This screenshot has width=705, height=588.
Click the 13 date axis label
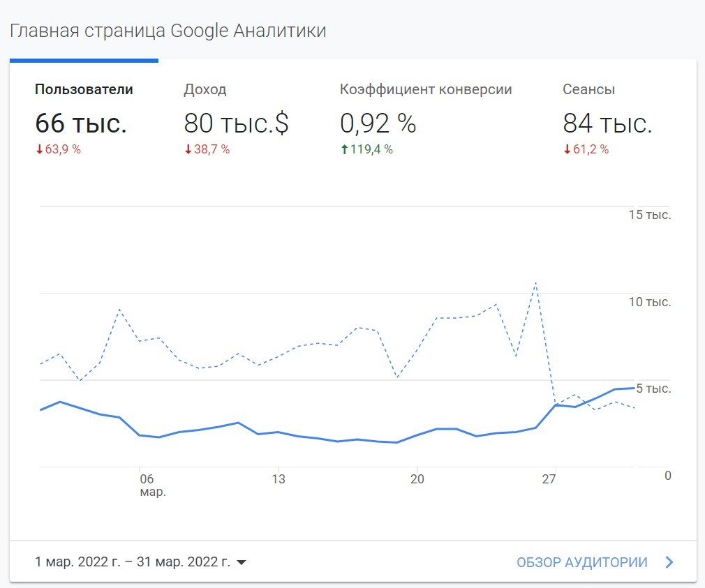pos(279,479)
